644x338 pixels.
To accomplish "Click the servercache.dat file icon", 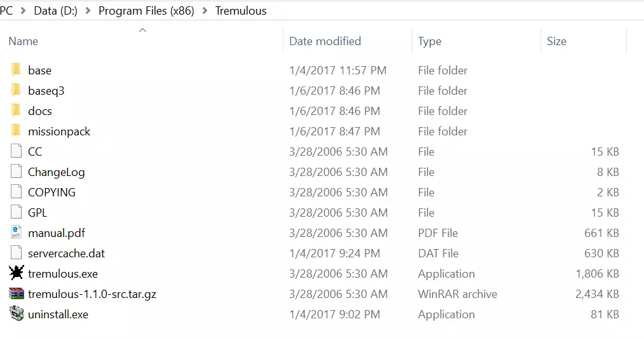I will tap(17, 253).
